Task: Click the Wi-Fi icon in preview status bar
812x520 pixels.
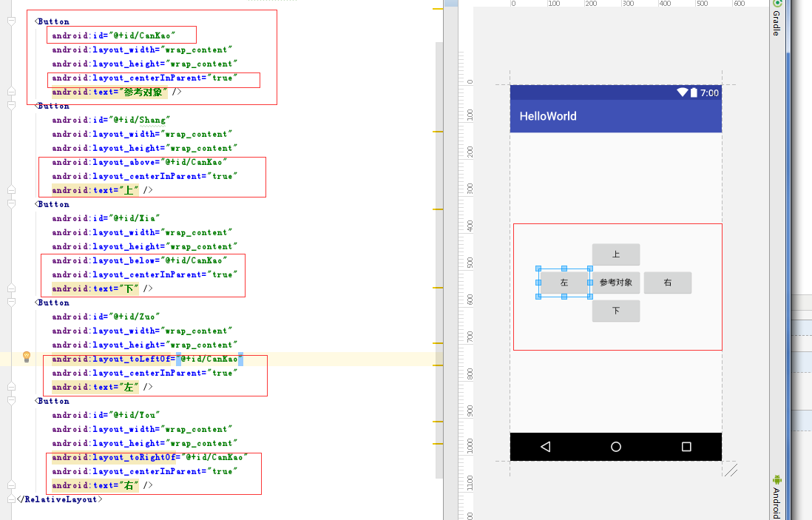Action: click(x=682, y=92)
